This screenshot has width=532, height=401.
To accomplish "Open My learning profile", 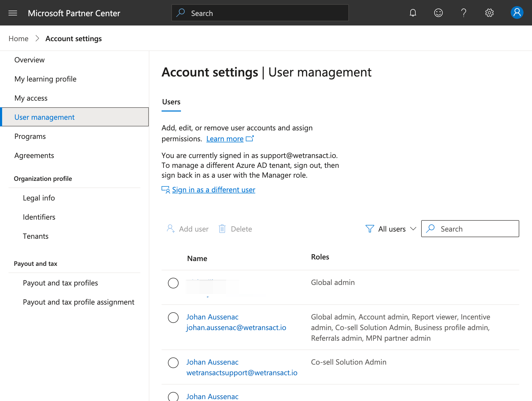I will 45,79.
